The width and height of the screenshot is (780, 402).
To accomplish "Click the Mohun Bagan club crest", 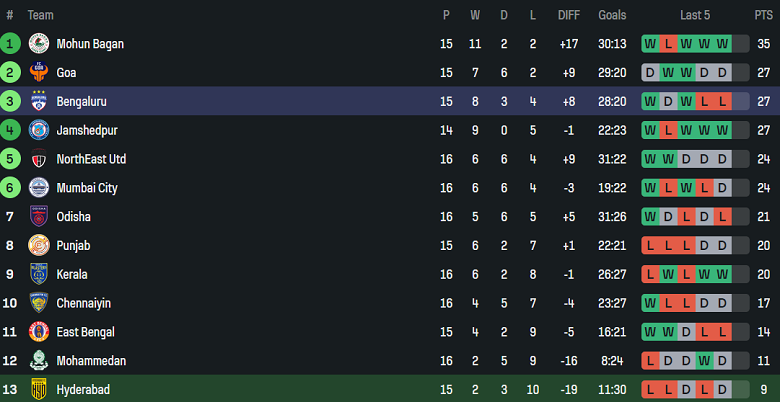I will (39, 44).
